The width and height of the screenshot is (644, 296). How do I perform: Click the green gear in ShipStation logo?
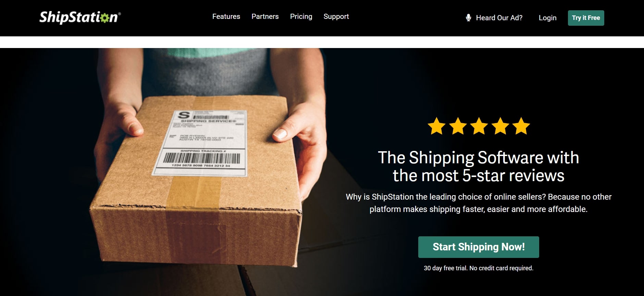104,17
